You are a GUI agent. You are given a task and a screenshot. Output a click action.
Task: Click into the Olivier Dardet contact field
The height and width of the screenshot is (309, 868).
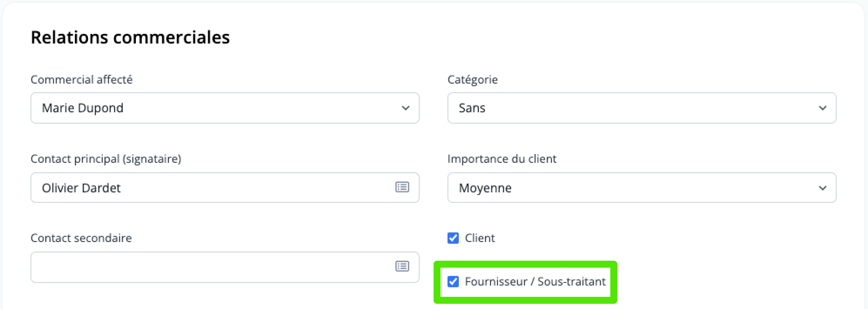click(x=209, y=188)
